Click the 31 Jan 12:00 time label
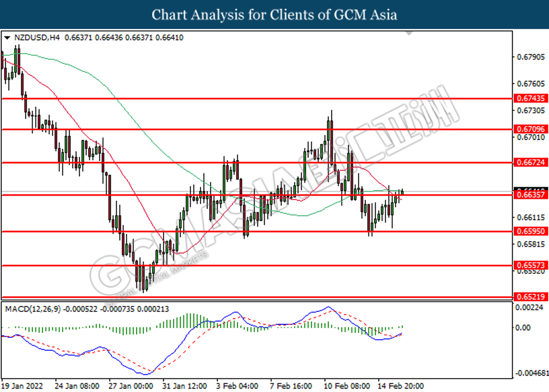The height and width of the screenshot is (392, 549). pos(184,386)
